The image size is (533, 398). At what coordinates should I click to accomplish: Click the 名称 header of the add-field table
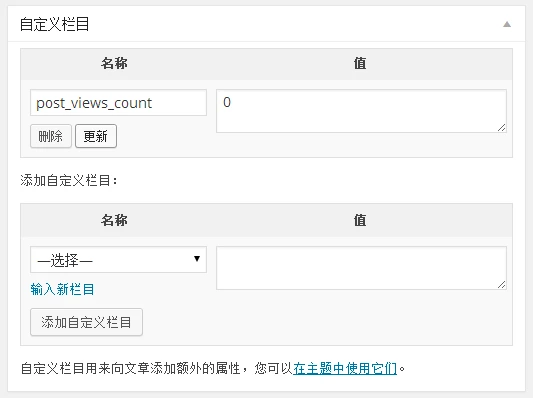click(x=114, y=220)
